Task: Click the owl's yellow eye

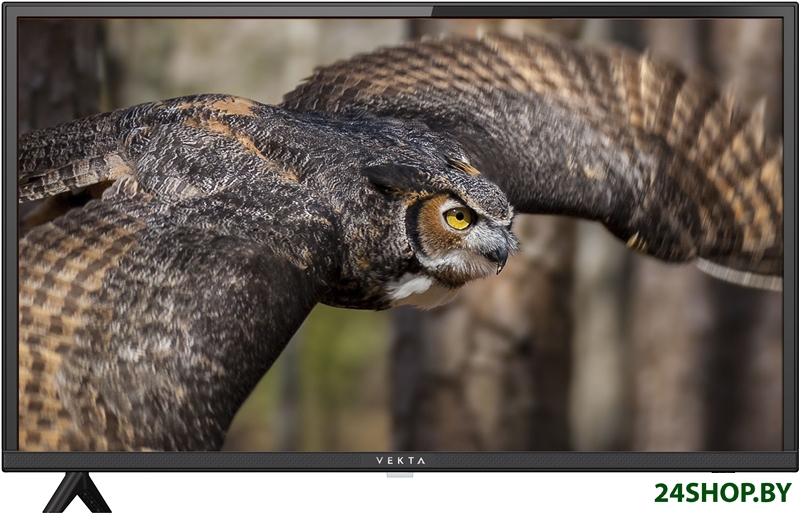Action: point(459,217)
